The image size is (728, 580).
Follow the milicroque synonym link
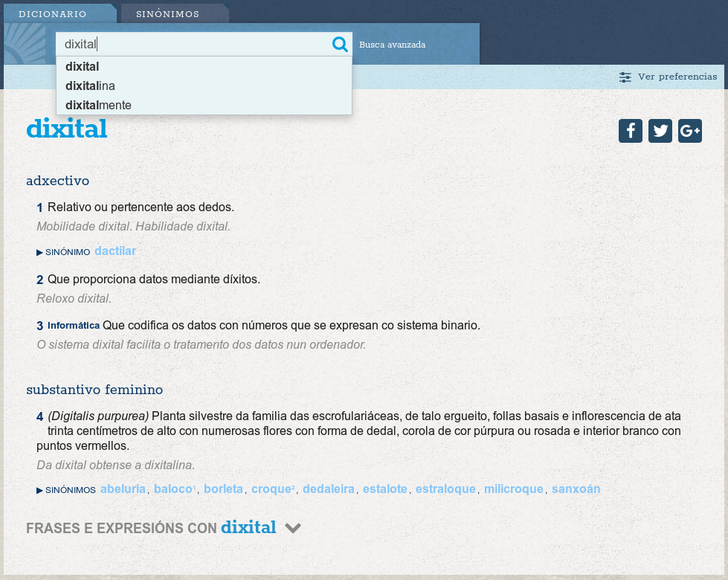click(514, 489)
